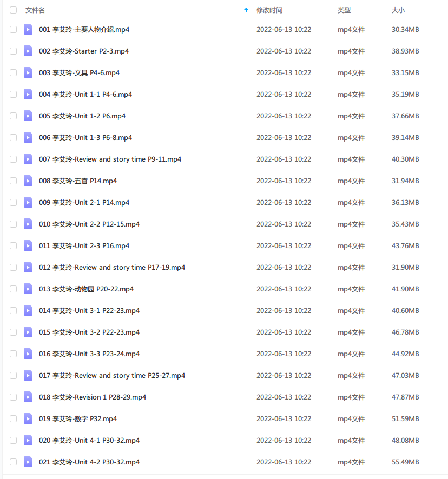This screenshot has width=448, height=479.
Task: Click the video icon beside 021 Unit 4-2 P30-32
Action: [x=28, y=462]
